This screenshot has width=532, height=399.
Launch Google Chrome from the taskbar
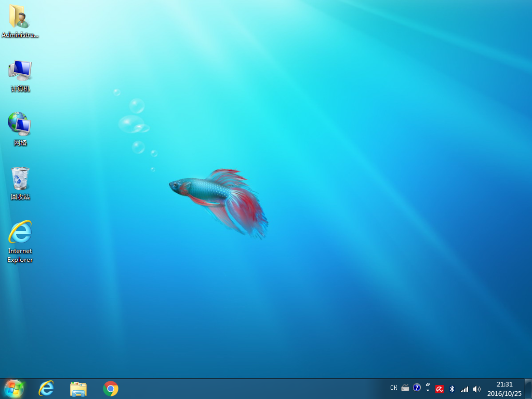pos(111,389)
